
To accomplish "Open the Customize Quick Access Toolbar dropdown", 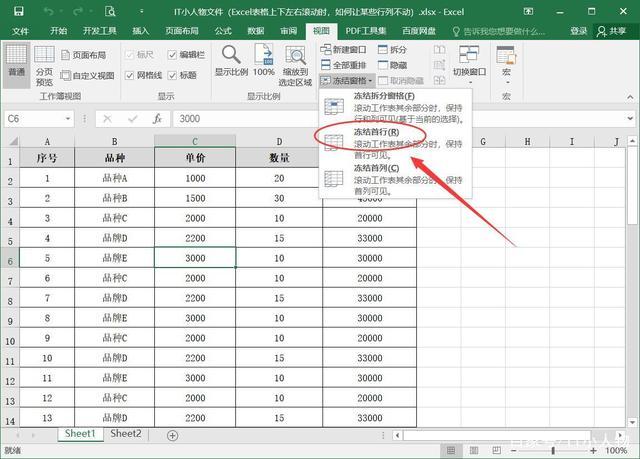I will click(x=141, y=11).
